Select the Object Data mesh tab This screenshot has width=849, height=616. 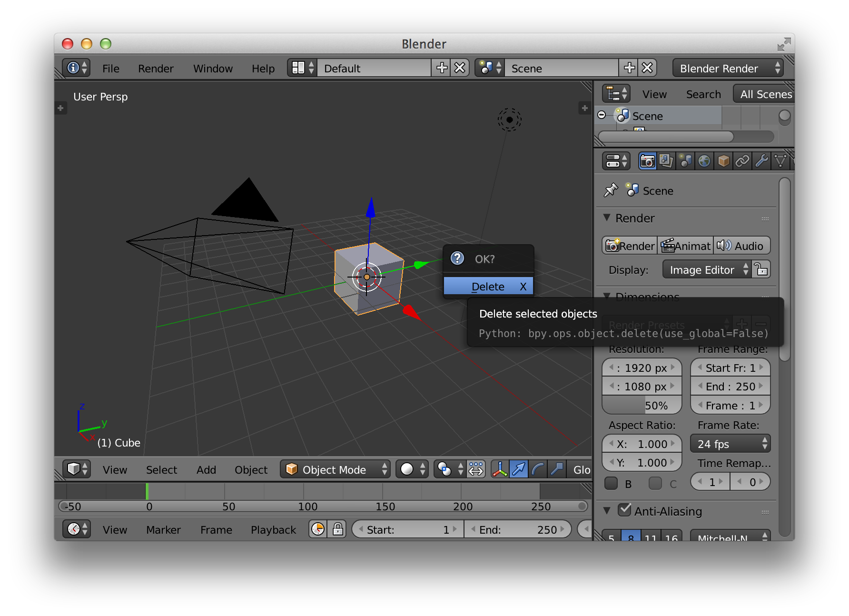[x=780, y=161]
